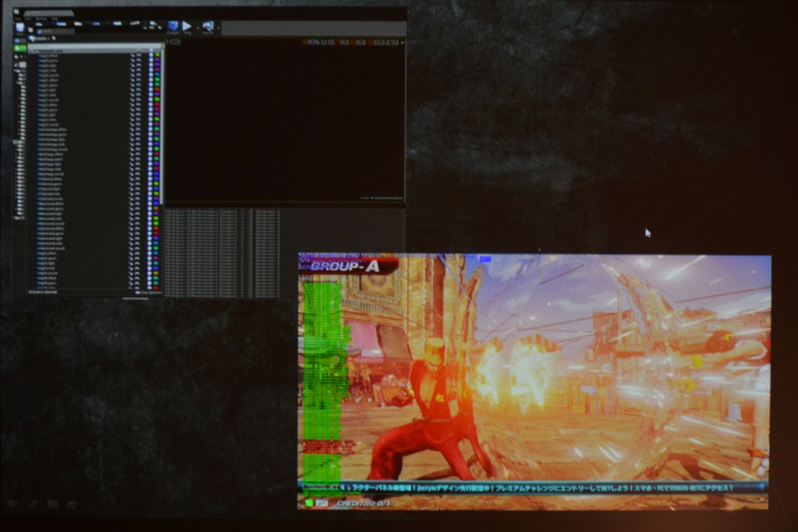Select the Persistent Level row in the Levels list

tap(95, 50)
